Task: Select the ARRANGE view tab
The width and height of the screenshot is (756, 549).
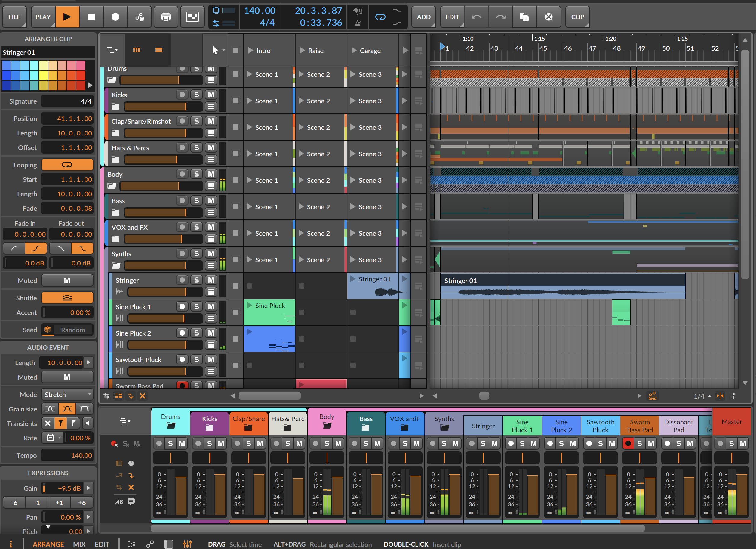Action: (48, 544)
